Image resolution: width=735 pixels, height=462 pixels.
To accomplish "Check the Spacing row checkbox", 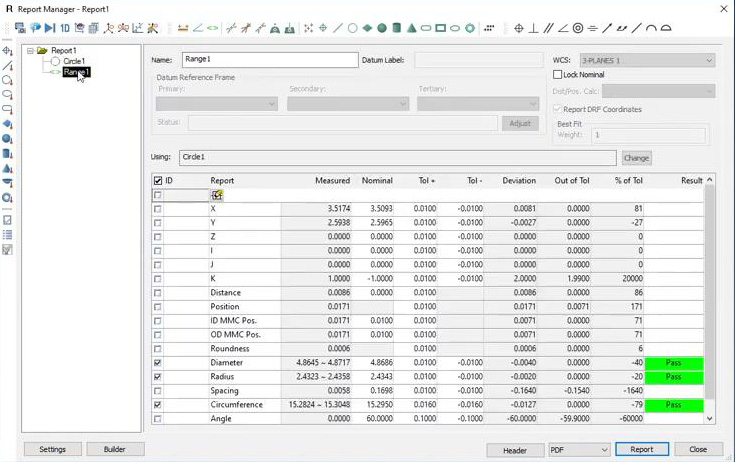I will [x=158, y=391].
